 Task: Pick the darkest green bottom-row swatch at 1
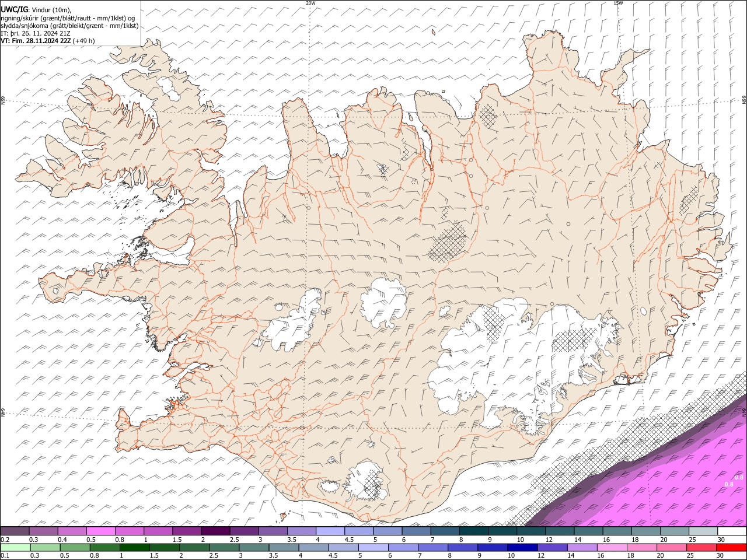[134, 547]
